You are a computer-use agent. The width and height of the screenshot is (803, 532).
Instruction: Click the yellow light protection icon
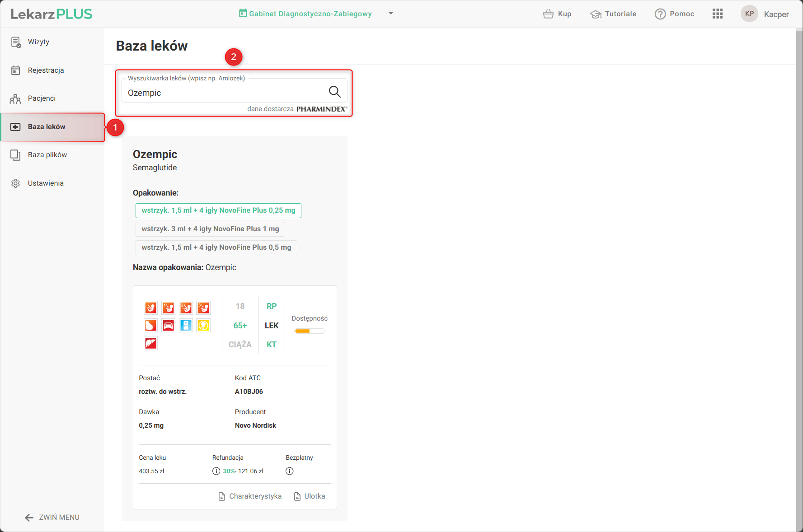click(x=204, y=326)
